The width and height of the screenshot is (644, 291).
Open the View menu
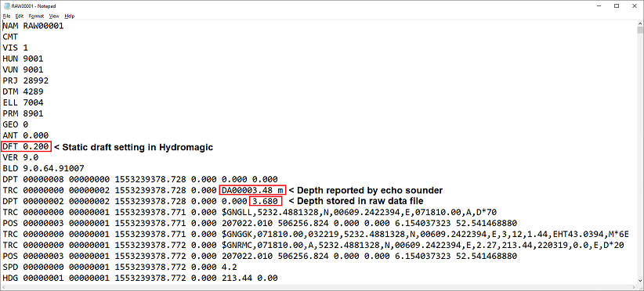point(54,16)
